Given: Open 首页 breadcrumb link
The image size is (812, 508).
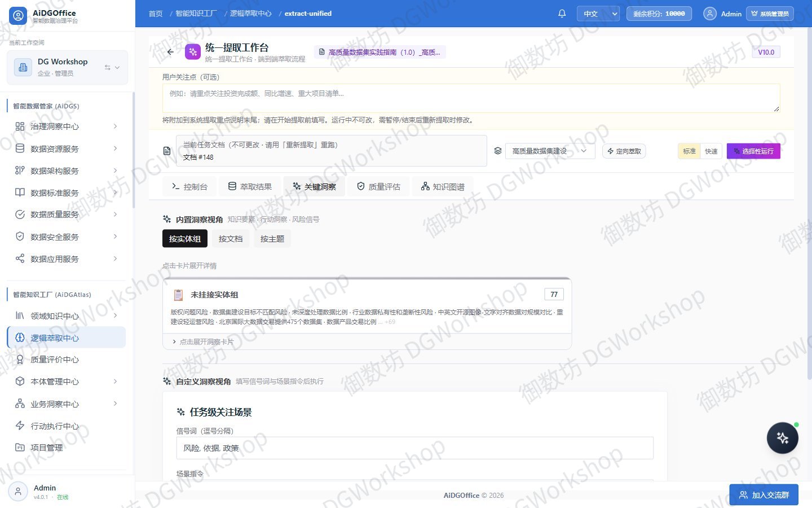Looking at the screenshot, I should click(x=156, y=14).
